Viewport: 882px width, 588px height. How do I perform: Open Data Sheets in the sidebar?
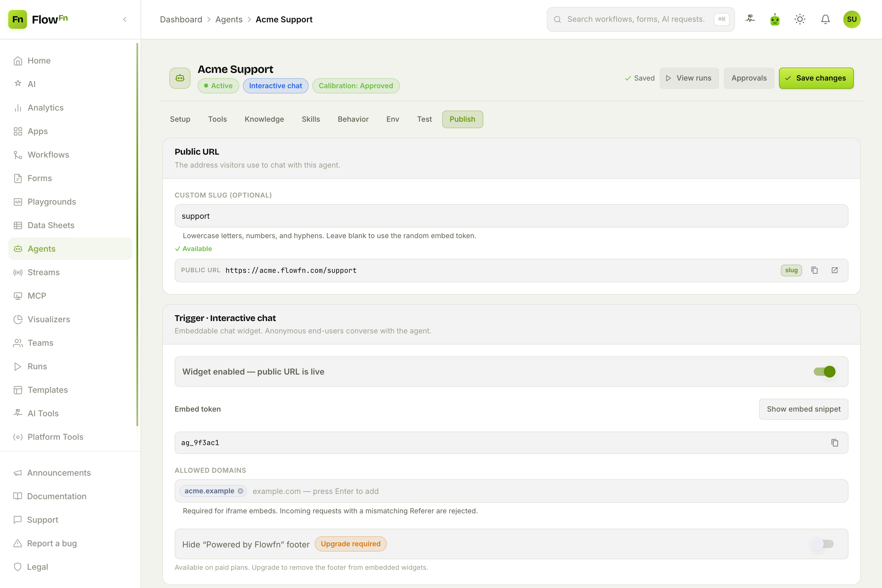70,225
